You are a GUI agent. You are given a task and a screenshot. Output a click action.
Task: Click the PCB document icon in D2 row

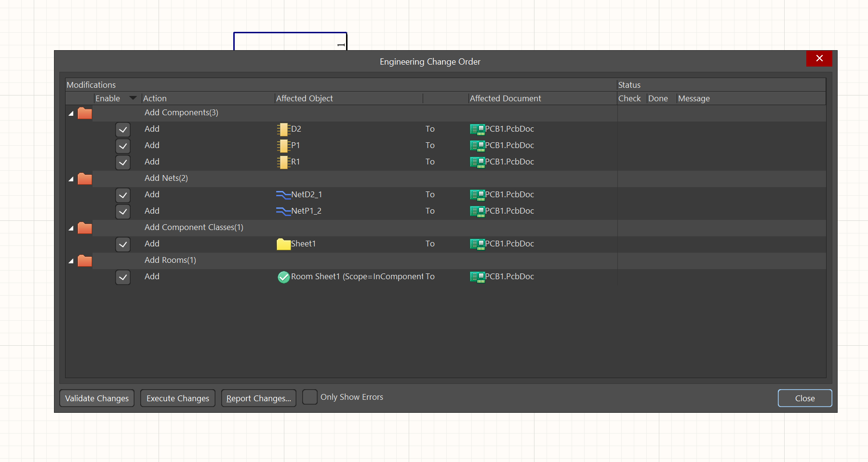coord(478,130)
